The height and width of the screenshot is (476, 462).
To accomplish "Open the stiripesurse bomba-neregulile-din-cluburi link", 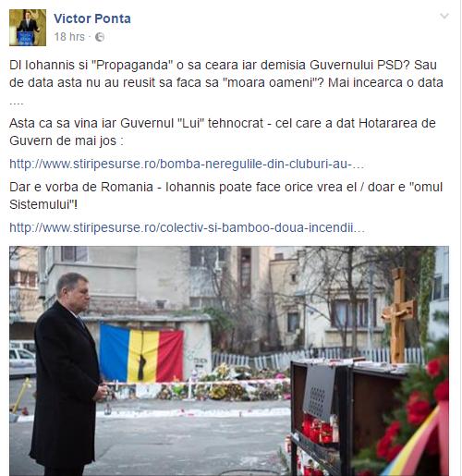I will click(187, 164).
